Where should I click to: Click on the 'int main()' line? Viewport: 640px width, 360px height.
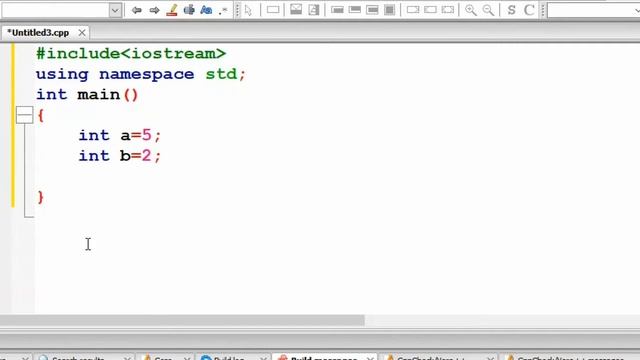point(87,95)
